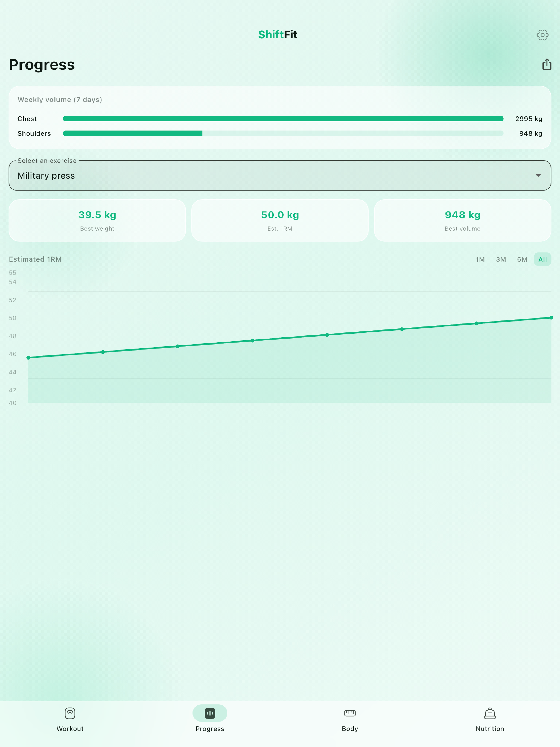Tap the 948 kg Shoulders value
The image size is (560, 747).
coord(531,133)
